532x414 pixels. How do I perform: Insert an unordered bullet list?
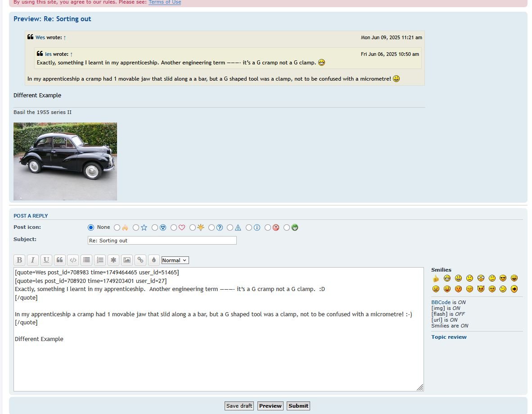pyautogui.click(x=86, y=260)
